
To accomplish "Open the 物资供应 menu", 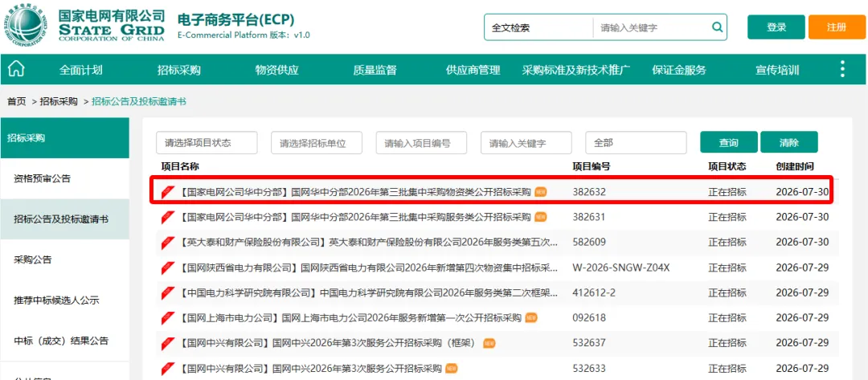I will point(276,70).
